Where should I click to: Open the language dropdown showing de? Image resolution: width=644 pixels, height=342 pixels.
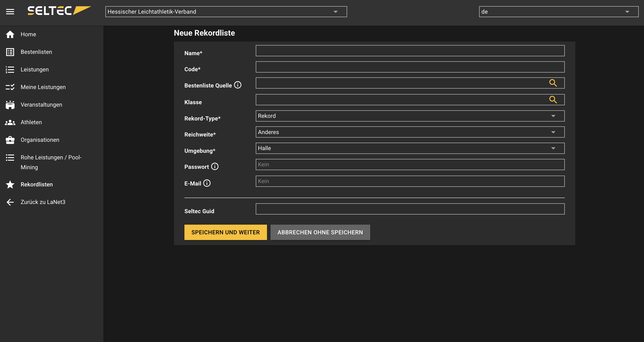click(559, 12)
